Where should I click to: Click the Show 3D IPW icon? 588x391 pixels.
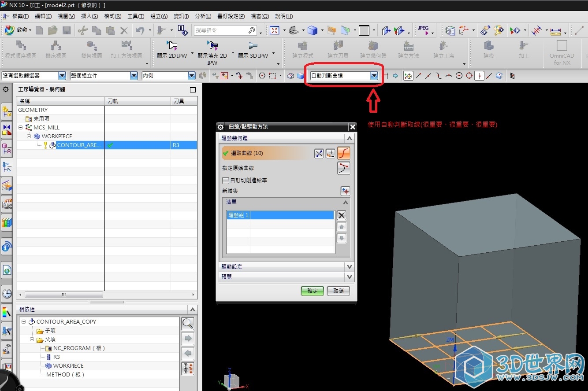253,45
